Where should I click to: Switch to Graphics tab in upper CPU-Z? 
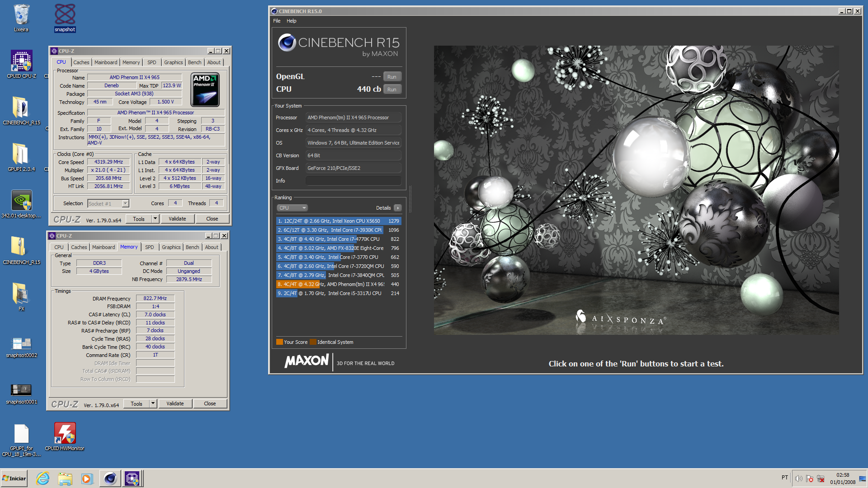tap(174, 62)
